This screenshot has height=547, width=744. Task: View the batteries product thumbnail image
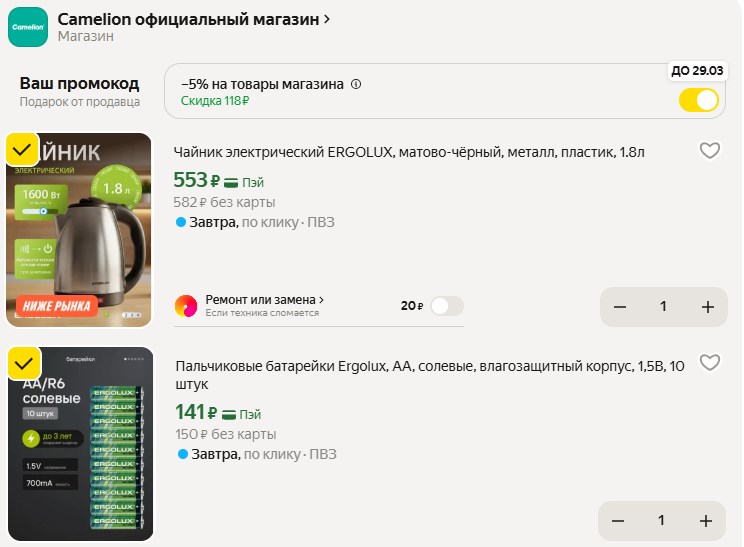(81, 444)
